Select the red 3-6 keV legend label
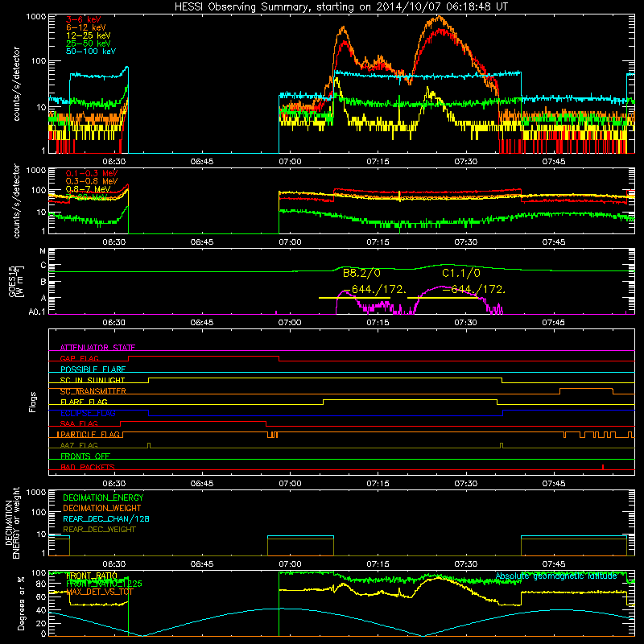 (x=84, y=19)
